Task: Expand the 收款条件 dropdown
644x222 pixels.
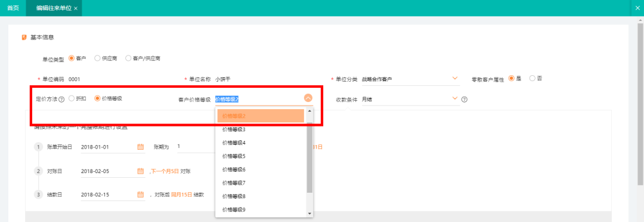Action: point(454,98)
